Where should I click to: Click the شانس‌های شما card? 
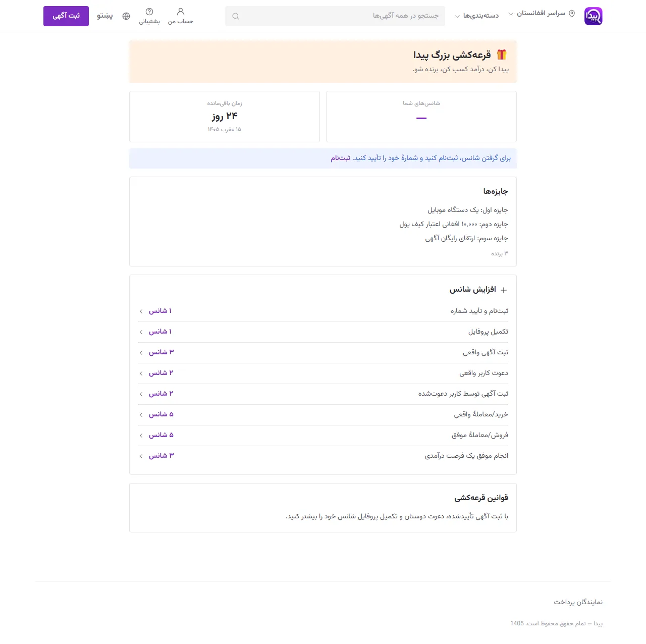click(421, 117)
